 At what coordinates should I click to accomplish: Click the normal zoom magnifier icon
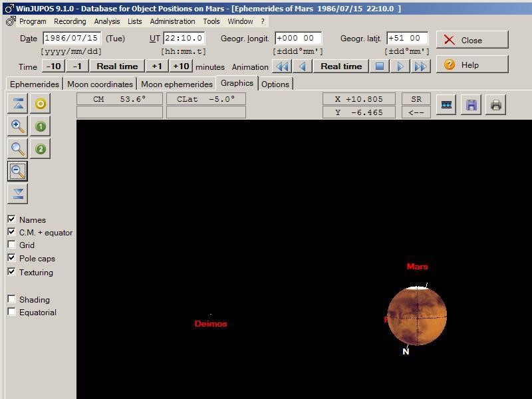click(18, 148)
